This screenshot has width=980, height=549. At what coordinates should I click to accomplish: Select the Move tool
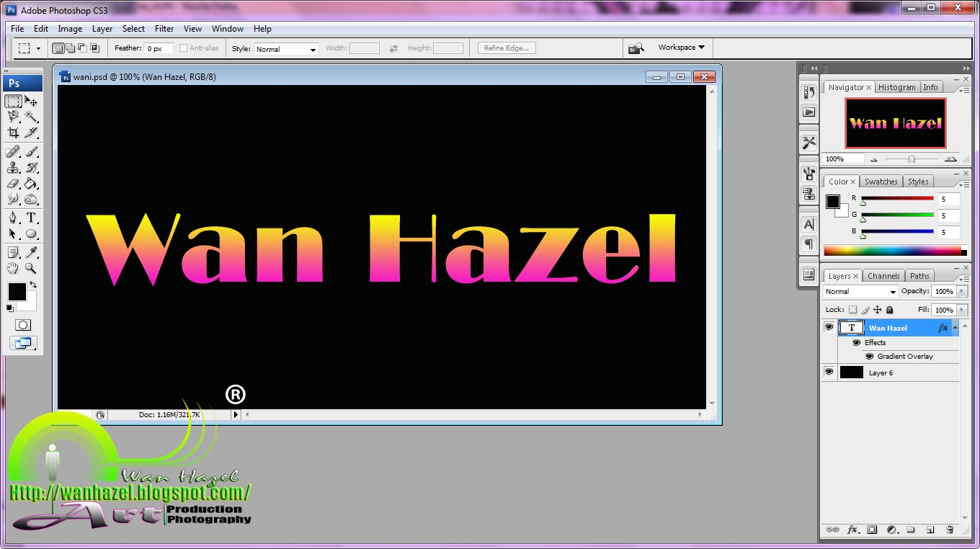(30, 101)
